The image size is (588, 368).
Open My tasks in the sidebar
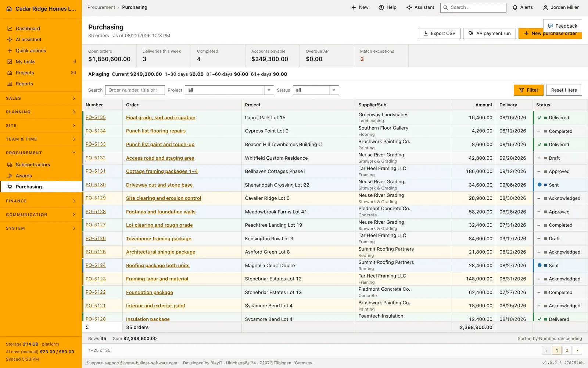pos(41,62)
